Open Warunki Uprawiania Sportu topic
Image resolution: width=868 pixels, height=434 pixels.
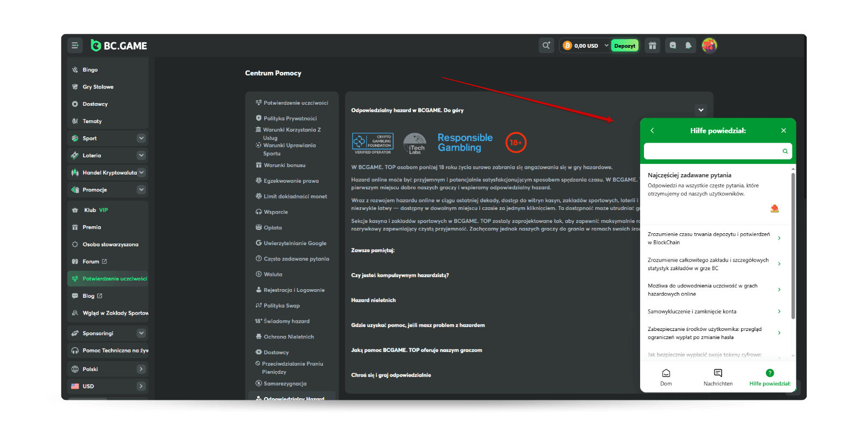tap(285, 149)
